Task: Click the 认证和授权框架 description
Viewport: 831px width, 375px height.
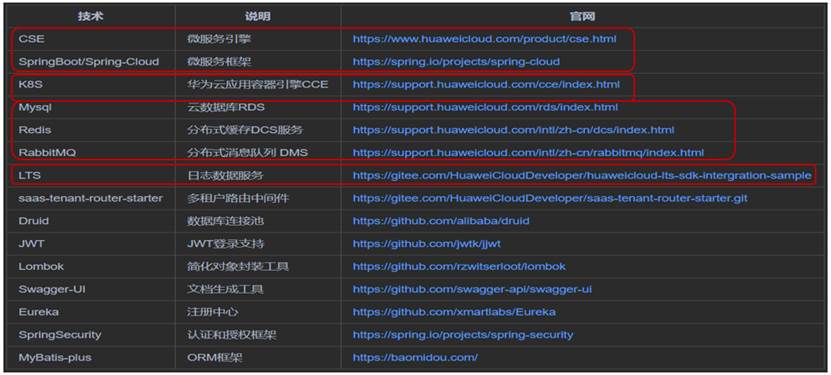Action: (x=232, y=335)
